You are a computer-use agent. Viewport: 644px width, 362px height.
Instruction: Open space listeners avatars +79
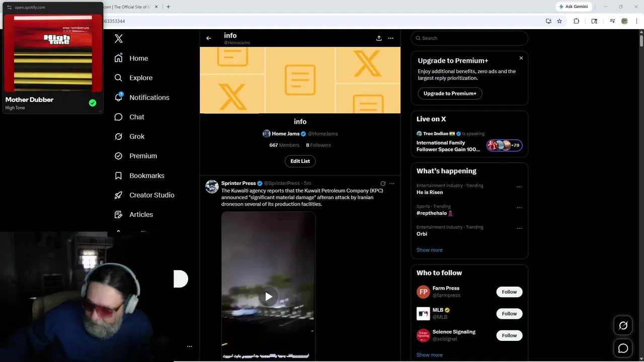click(x=504, y=145)
